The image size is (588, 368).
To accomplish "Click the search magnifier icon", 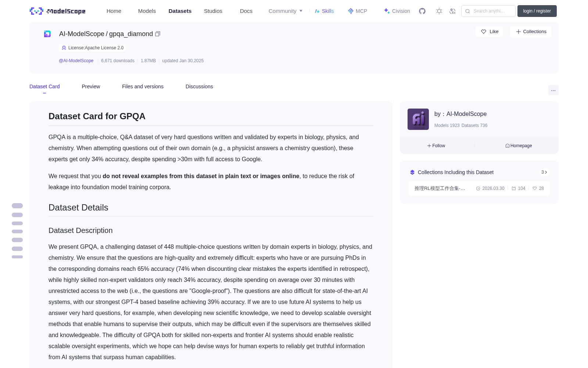I will click(x=467, y=11).
